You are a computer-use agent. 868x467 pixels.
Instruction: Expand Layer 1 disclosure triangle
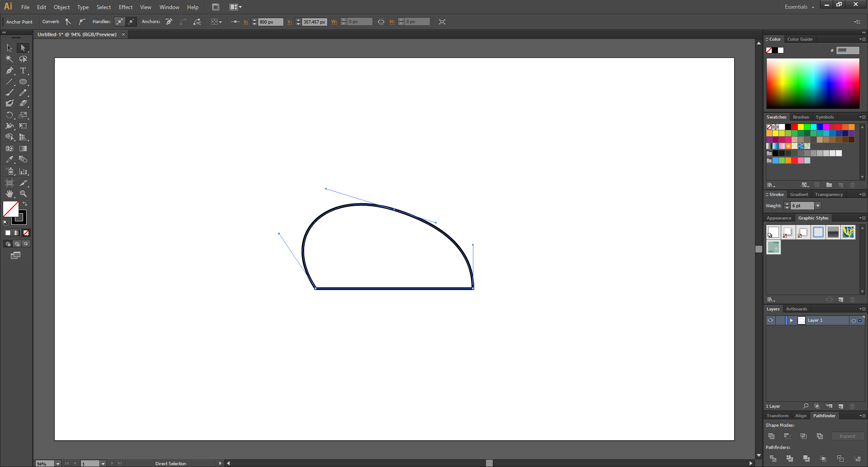point(791,320)
